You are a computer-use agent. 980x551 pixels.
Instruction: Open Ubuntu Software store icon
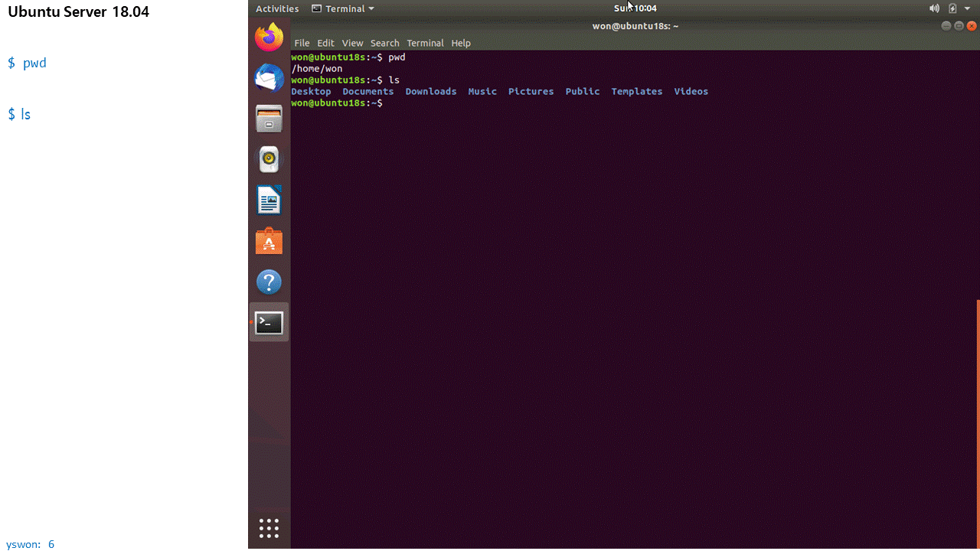click(269, 241)
